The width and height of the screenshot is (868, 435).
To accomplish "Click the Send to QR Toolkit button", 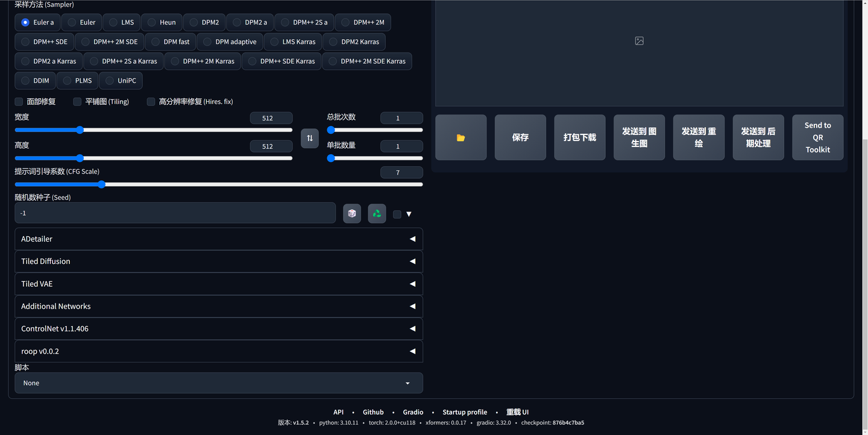I will coord(817,137).
